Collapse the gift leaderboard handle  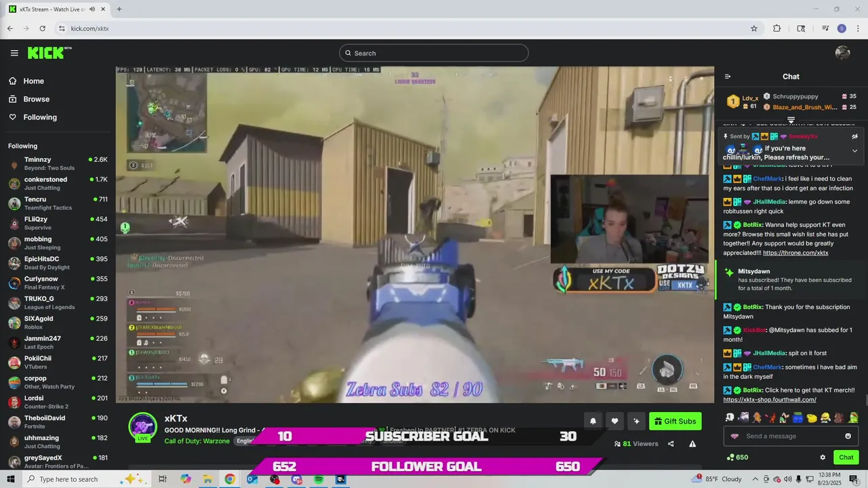click(x=791, y=120)
